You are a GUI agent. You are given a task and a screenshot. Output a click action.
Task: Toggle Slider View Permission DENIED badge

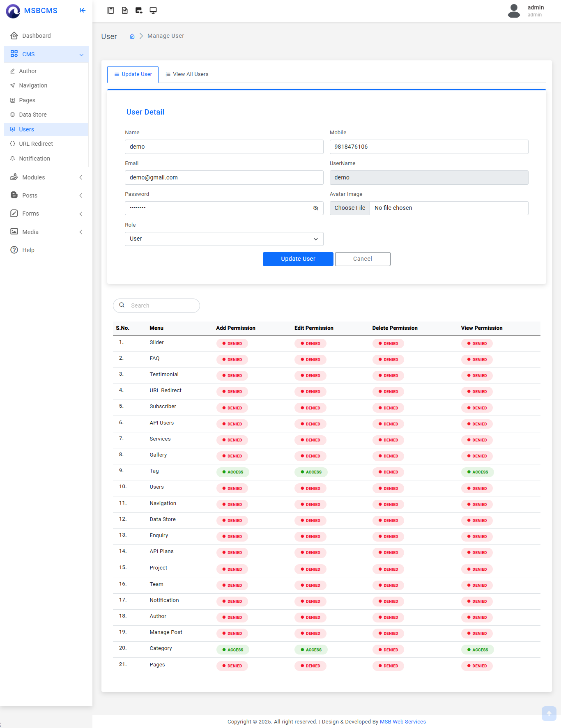pos(477,344)
